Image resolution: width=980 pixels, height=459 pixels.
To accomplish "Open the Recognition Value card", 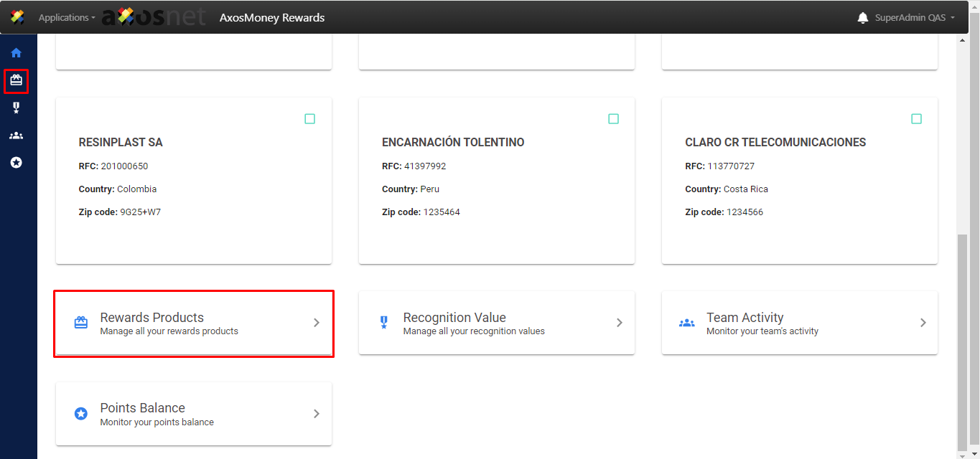I will 496,323.
